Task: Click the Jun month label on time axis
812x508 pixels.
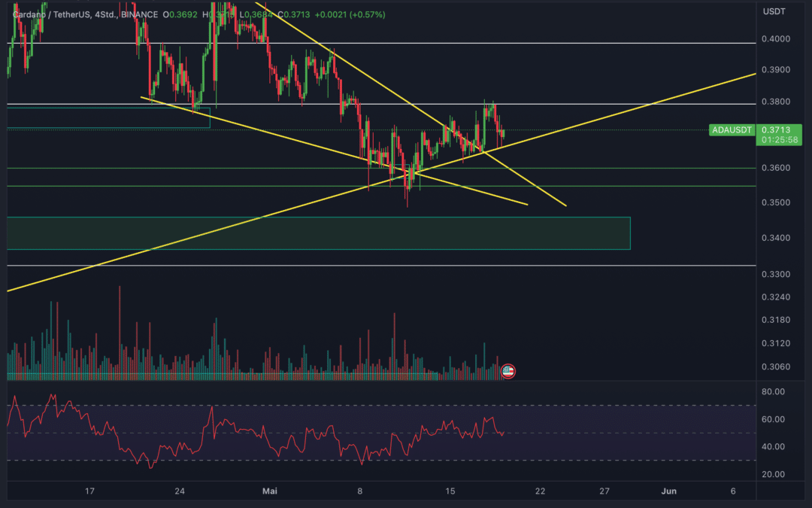Action: [669, 491]
